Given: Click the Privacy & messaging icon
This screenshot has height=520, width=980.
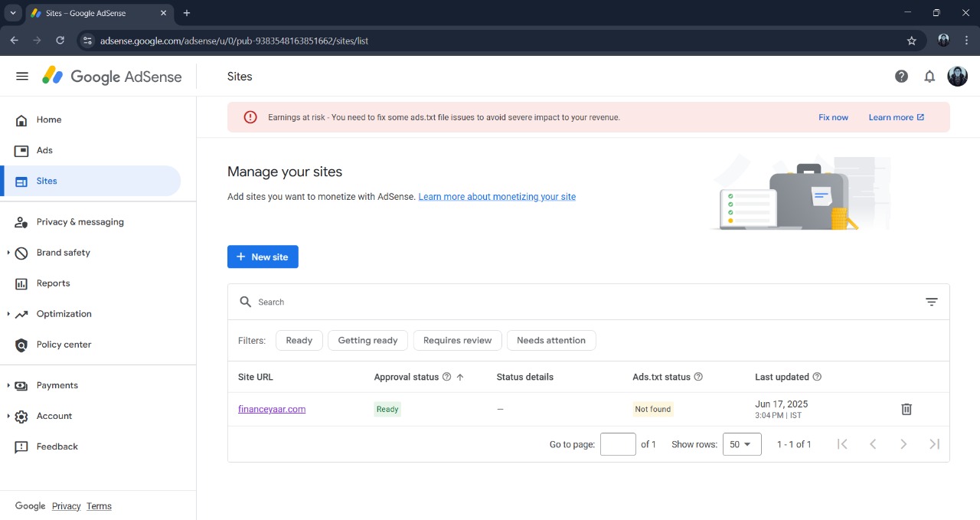Looking at the screenshot, I should 21,222.
